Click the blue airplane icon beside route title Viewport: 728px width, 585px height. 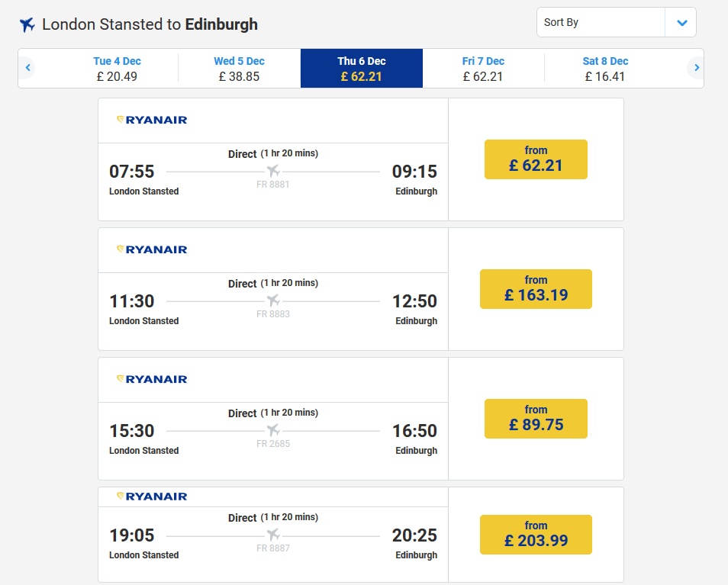point(27,24)
